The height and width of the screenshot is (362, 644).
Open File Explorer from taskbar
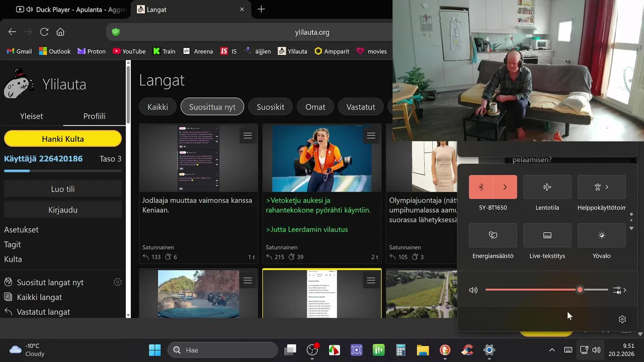click(423, 350)
